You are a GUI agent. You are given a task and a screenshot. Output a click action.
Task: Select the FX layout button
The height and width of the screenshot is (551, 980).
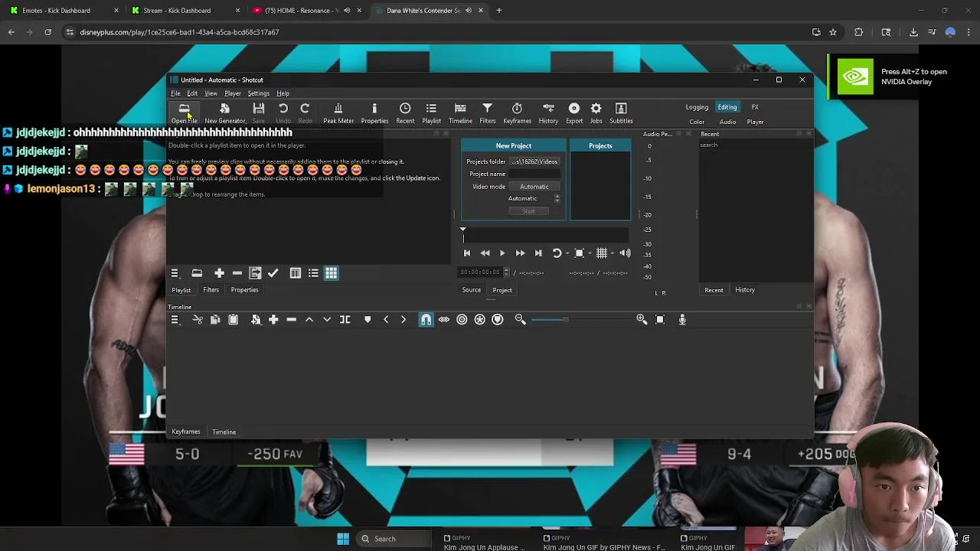pyautogui.click(x=755, y=107)
